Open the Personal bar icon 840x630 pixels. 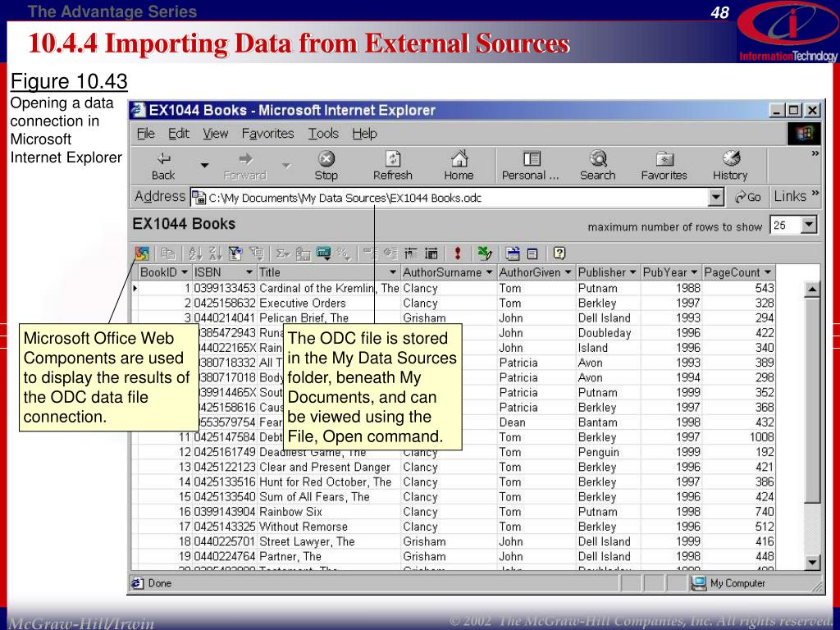coord(532,159)
